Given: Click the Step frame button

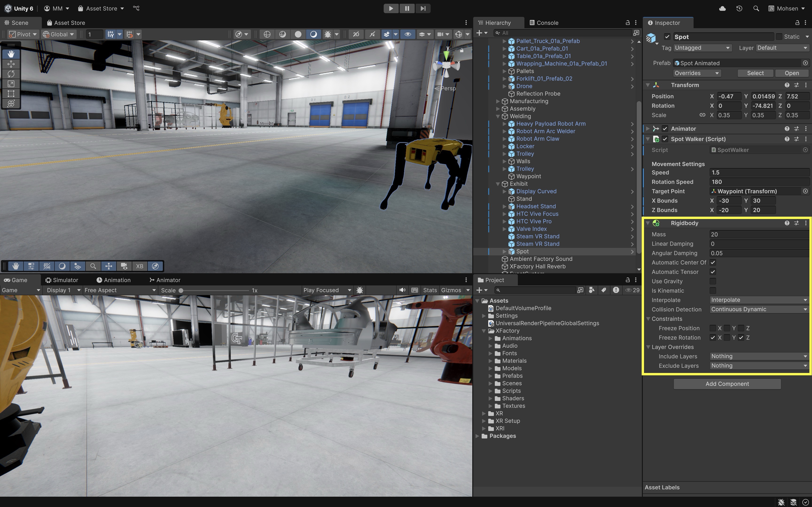Looking at the screenshot, I should (x=423, y=8).
